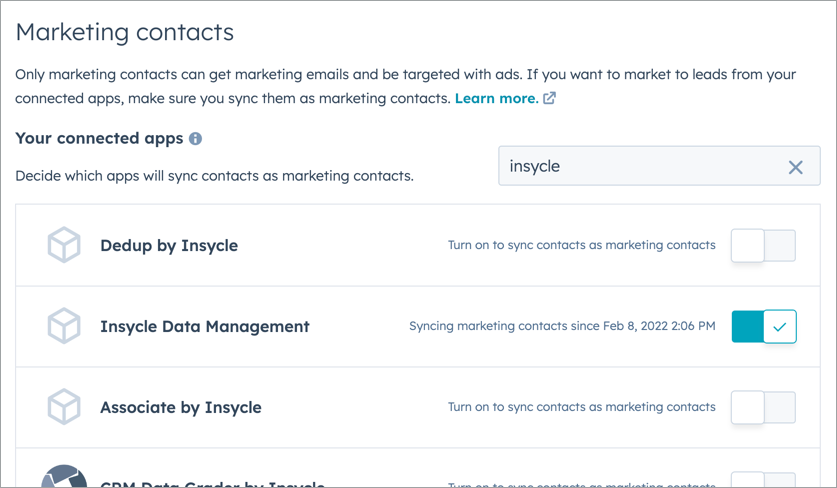Screen dimensions: 837x488
Task: Select the Insycle Data Management app name
Action: point(205,326)
